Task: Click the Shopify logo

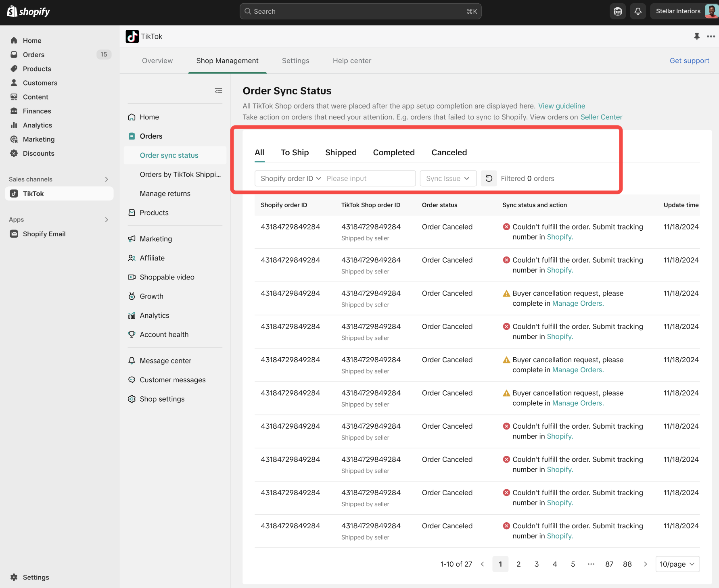Action: (x=28, y=11)
